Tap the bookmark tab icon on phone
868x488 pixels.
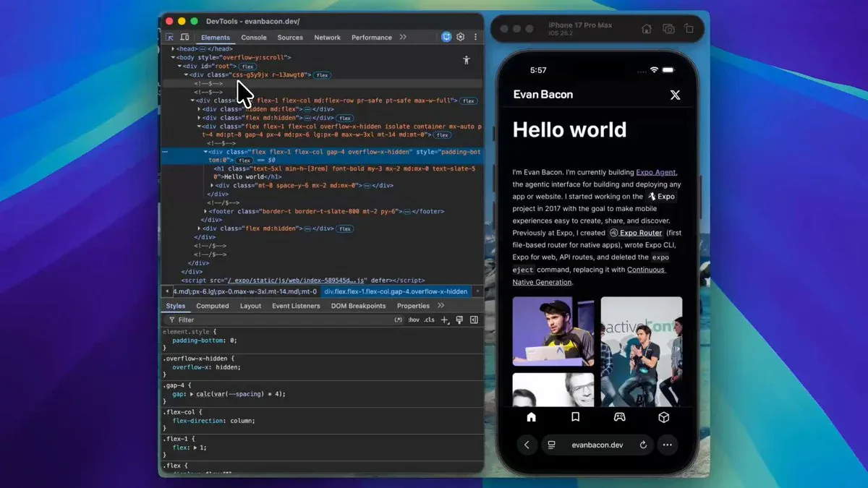576,417
